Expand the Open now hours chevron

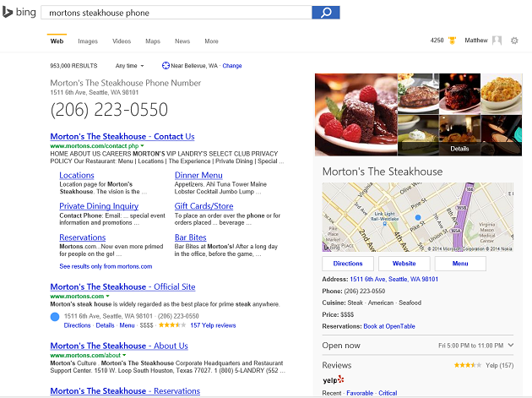(511, 345)
